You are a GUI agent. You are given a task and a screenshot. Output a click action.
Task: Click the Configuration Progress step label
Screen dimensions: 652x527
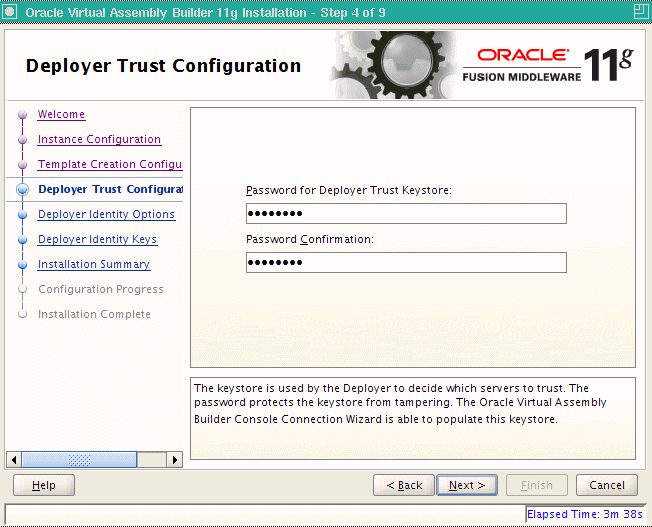pyautogui.click(x=101, y=289)
